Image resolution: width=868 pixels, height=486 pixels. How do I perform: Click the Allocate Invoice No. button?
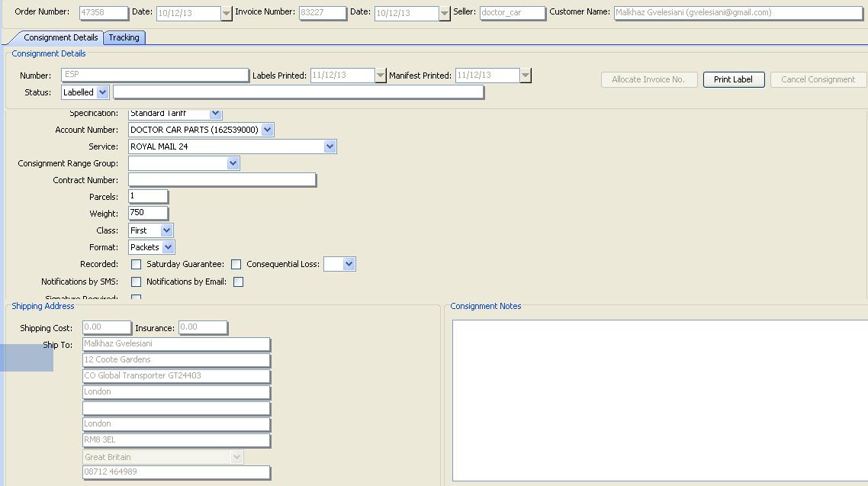(649, 79)
